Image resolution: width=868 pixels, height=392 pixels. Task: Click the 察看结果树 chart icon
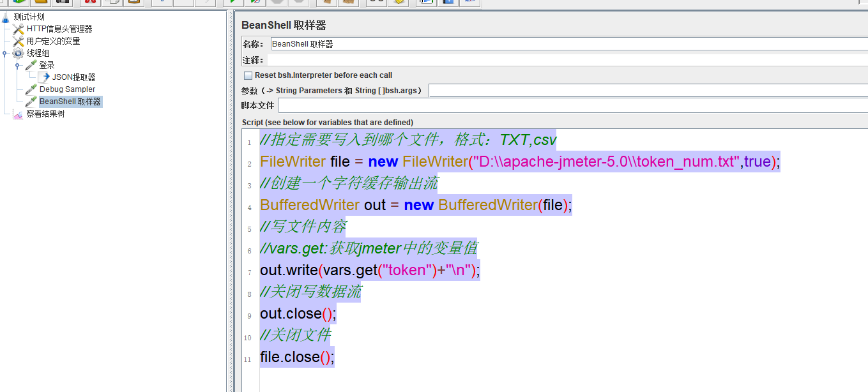(19, 114)
